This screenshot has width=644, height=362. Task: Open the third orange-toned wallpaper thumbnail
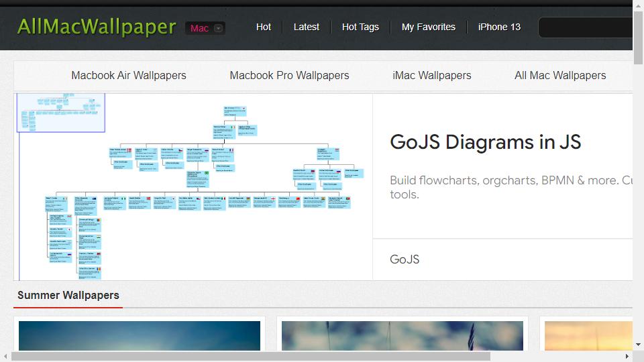588,336
